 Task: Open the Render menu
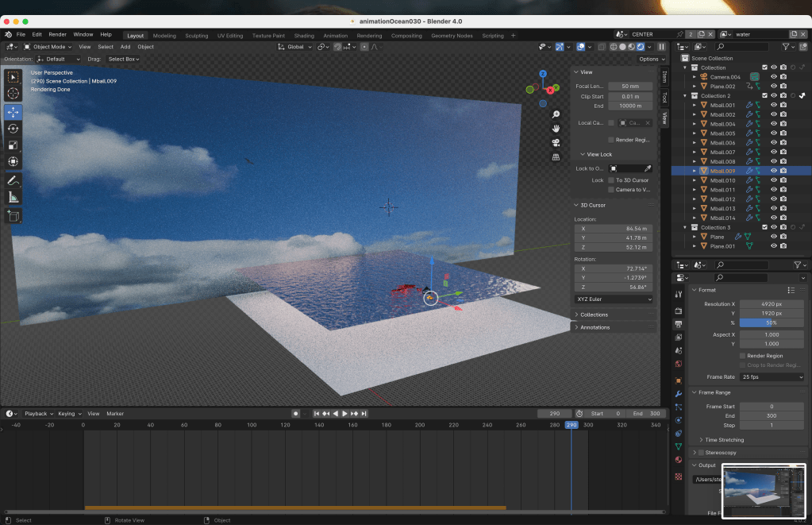click(x=58, y=35)
